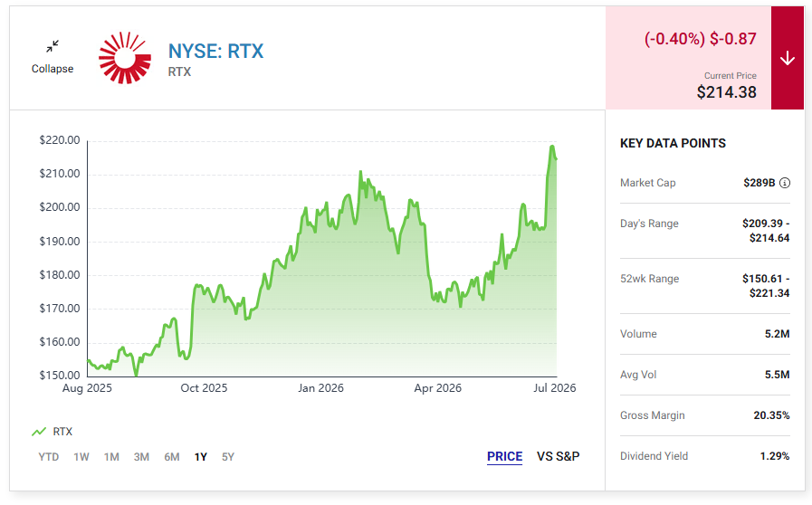
Task: Select the 5Y time range
Action: click(228, 457)
